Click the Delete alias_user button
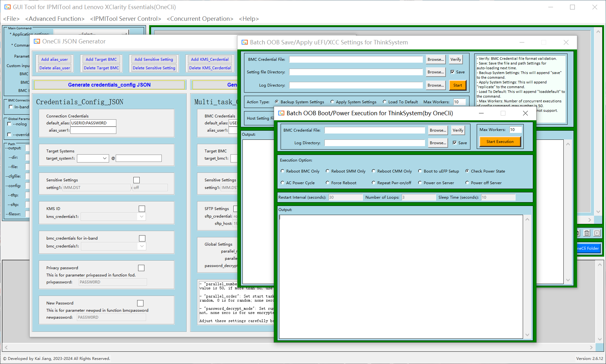 tap(55, 68)
